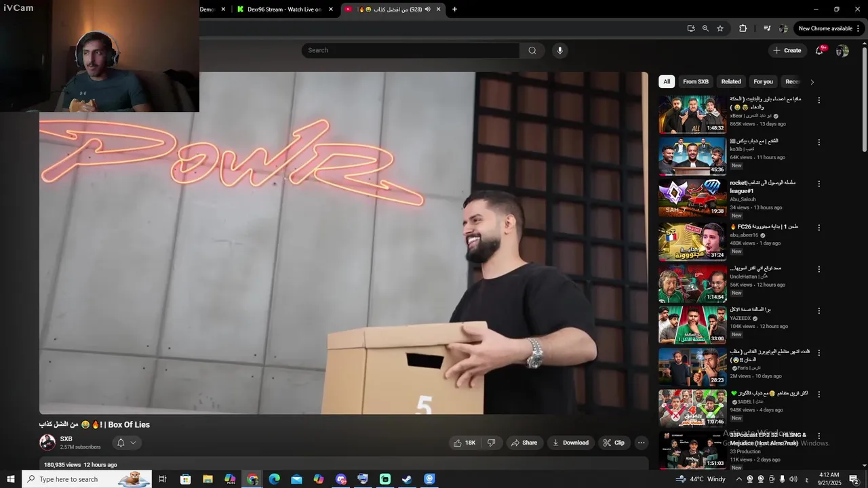The image size is (868, 488).
Task: Open Task View on the taskbar
Action: (163, 479)
